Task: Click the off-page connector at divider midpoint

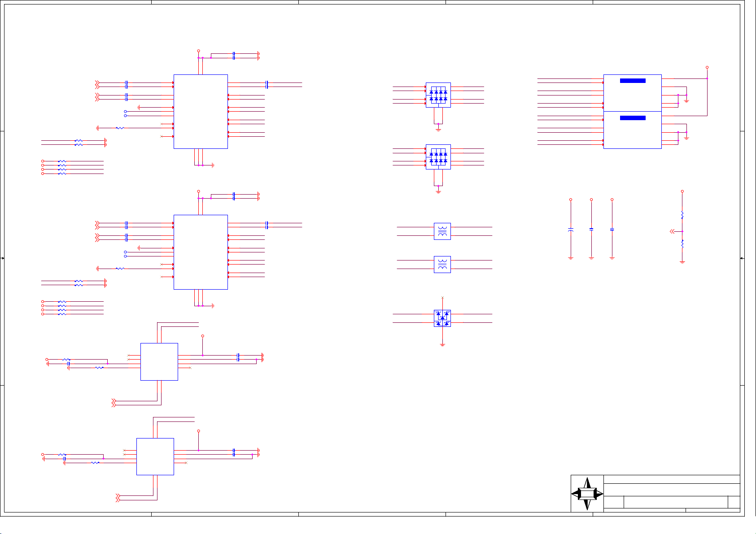Action: [672, 231]
